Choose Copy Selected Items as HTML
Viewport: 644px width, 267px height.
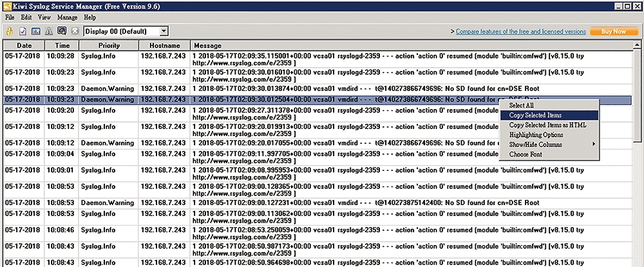coord(549,125)
